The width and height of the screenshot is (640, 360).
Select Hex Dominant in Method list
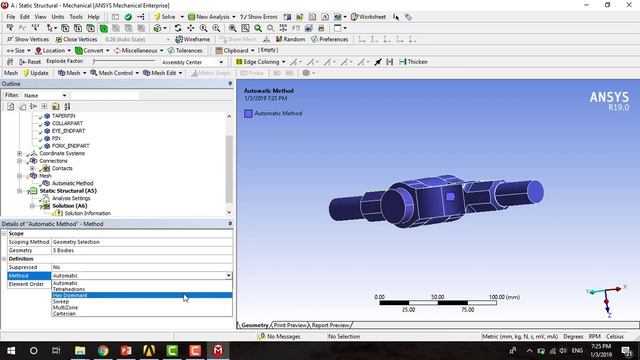[x=142, y=295]
